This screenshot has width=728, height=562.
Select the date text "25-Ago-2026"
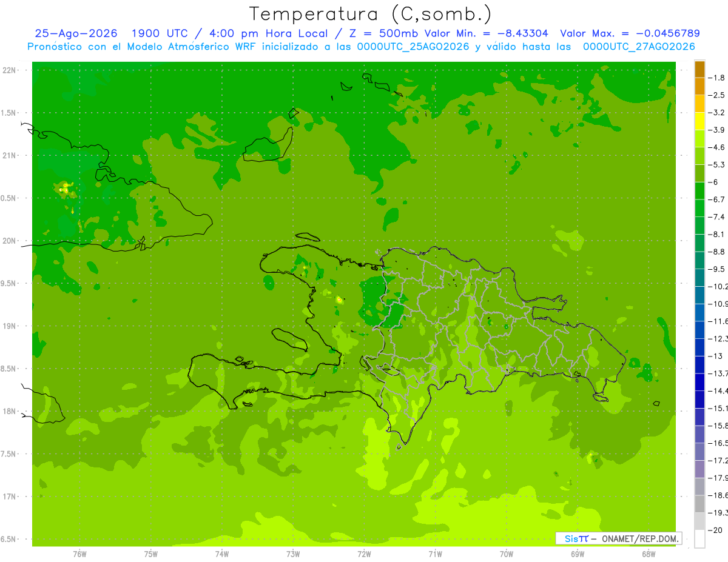[x=76, y=33]
